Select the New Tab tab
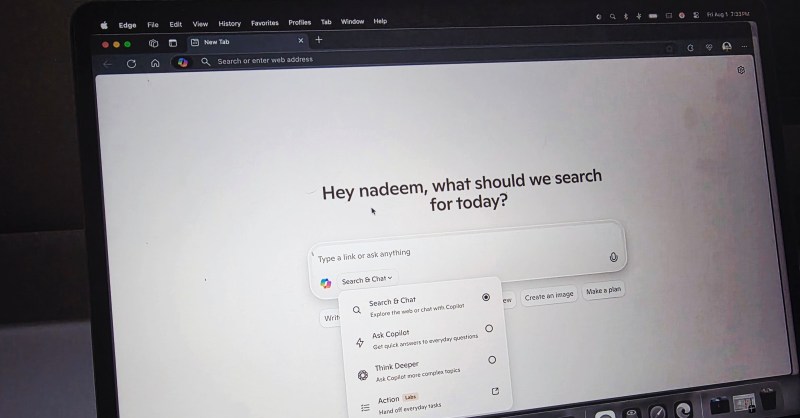 pyautogui.click(x=247, y=42)
